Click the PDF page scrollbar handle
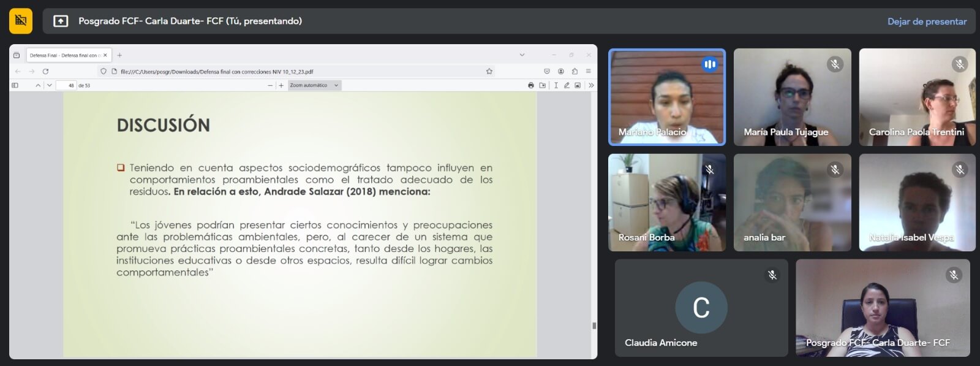The height and width of the screenshot is (366, 980). (594, 326)
